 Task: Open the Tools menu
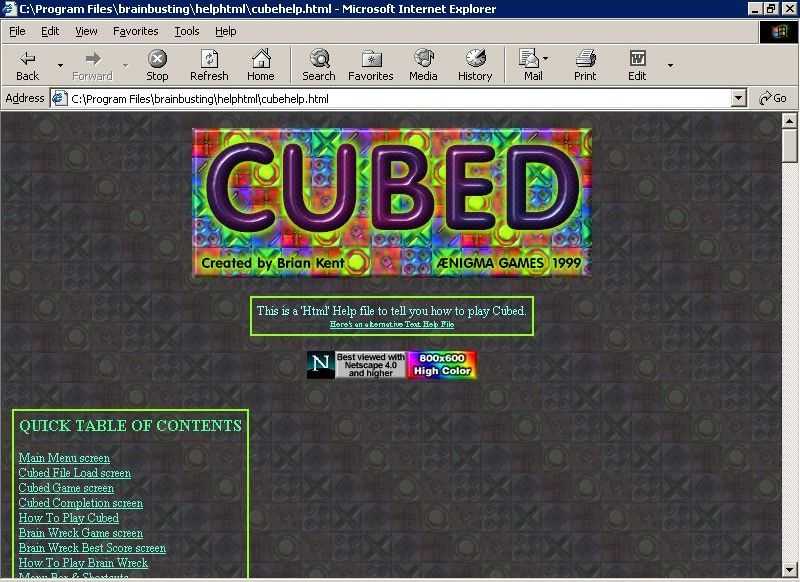click(187, 31)
